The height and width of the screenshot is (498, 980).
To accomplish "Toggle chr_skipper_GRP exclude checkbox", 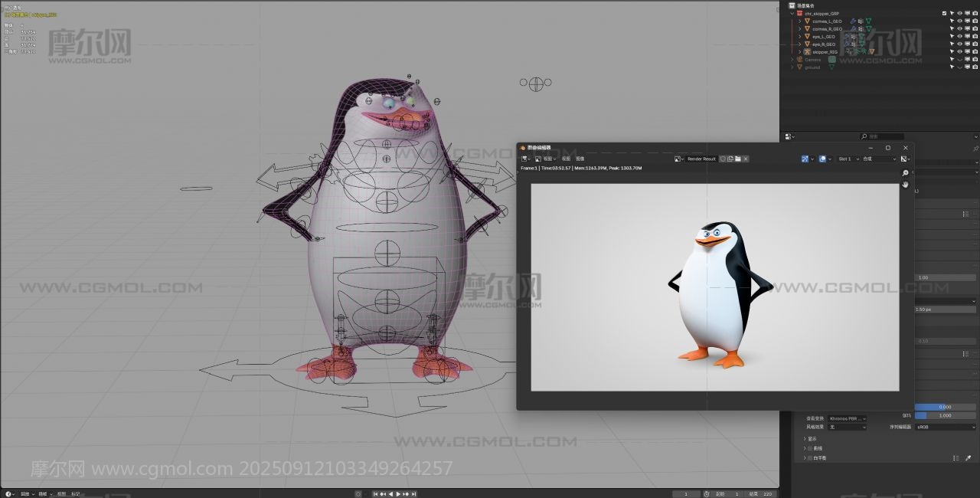I will click(944, 14).
